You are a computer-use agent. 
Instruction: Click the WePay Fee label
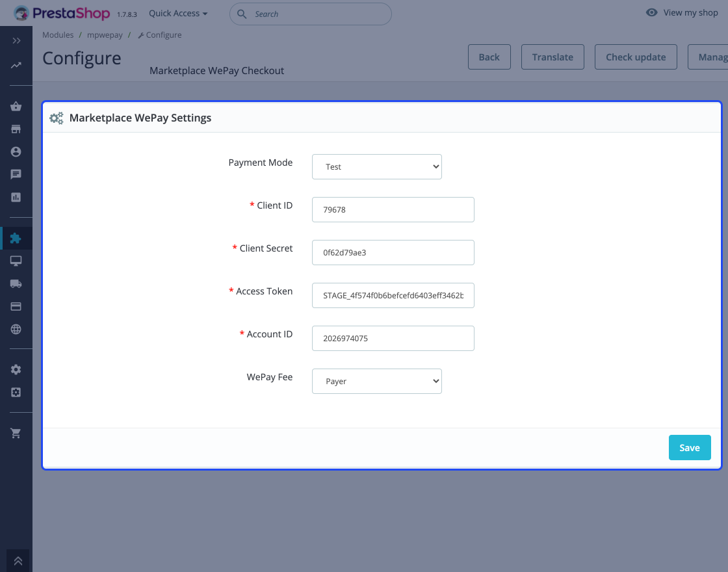click(270, 377)
